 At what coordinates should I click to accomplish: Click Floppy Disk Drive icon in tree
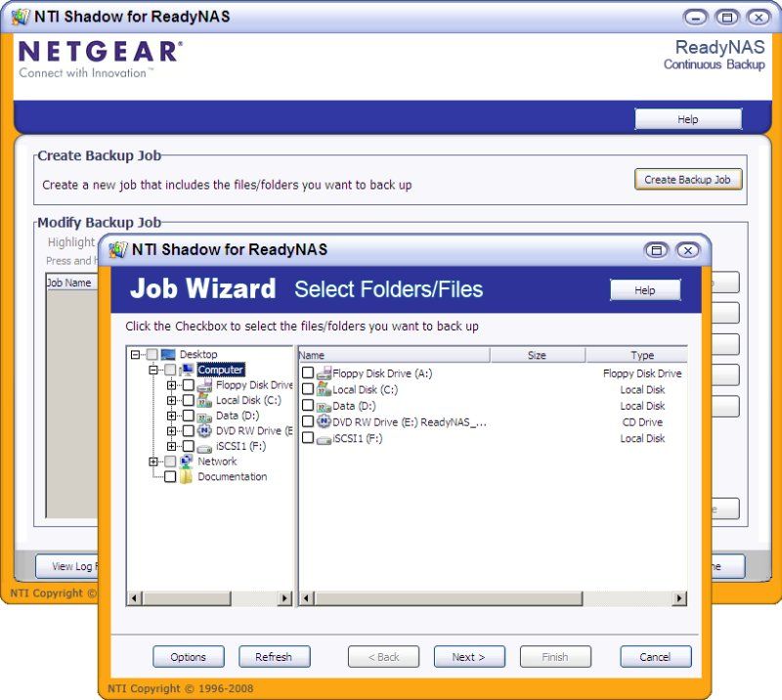[x=204, y=385]
